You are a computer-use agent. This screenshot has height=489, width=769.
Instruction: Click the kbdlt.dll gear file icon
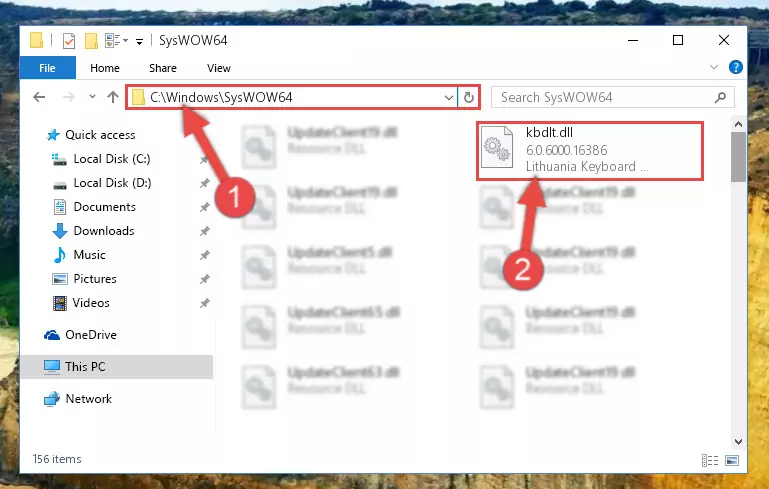pyautogui.click(x=497, y=148)
